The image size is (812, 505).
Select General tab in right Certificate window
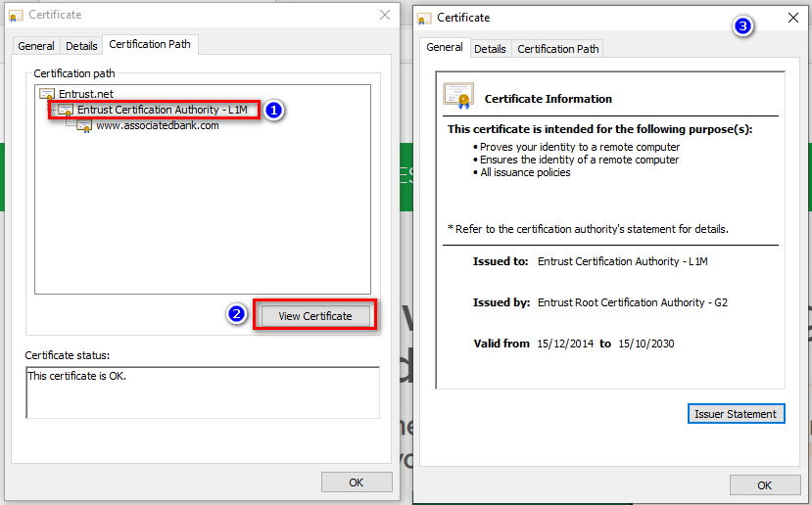[x=445, y=47]
